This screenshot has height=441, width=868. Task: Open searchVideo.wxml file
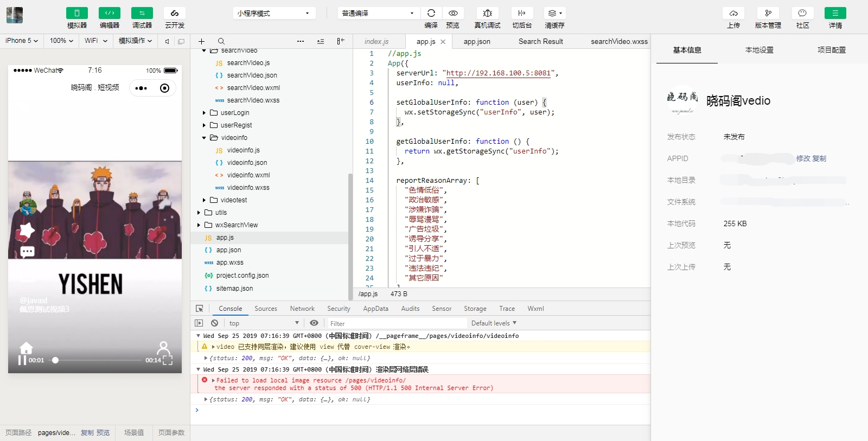pyautogui.click(x=253, y=88)
